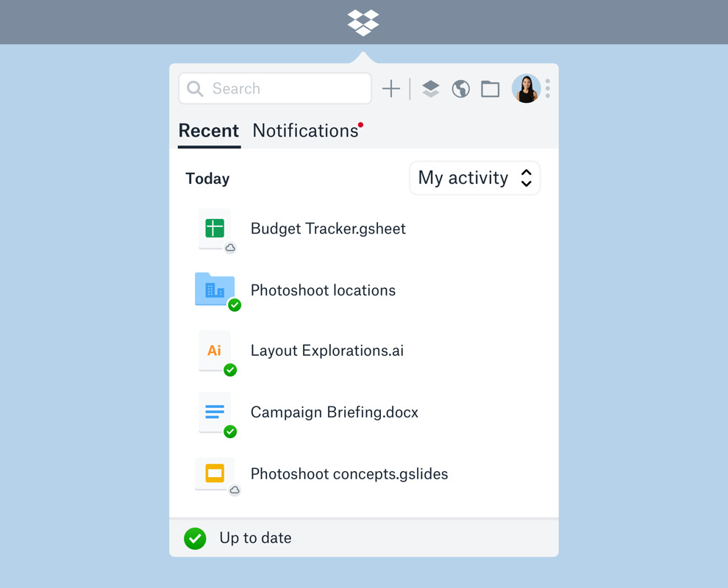Switch to the Notifications tab
This screenshot has height=588, width=728.
pyautogui.click(x=305, y=131)
